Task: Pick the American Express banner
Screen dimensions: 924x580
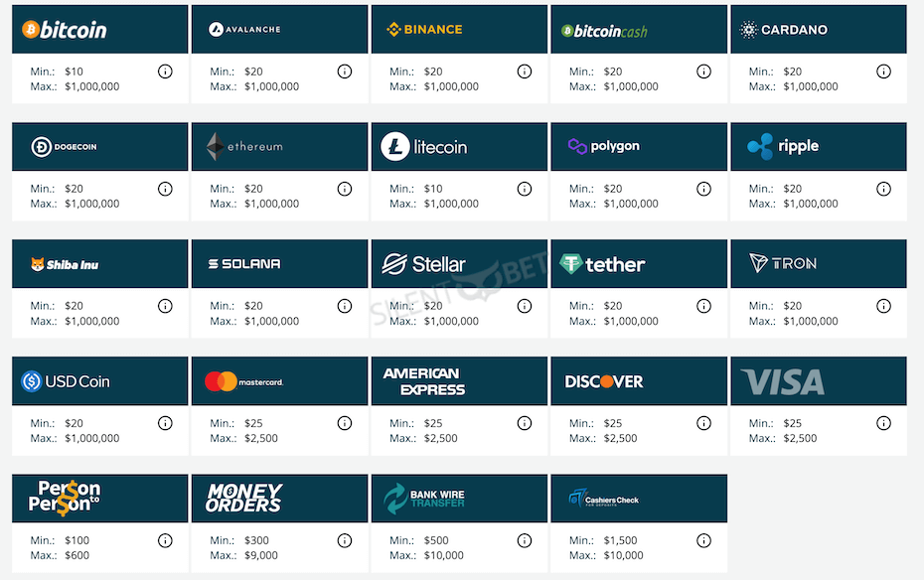Action: click(x=459, y=381)
